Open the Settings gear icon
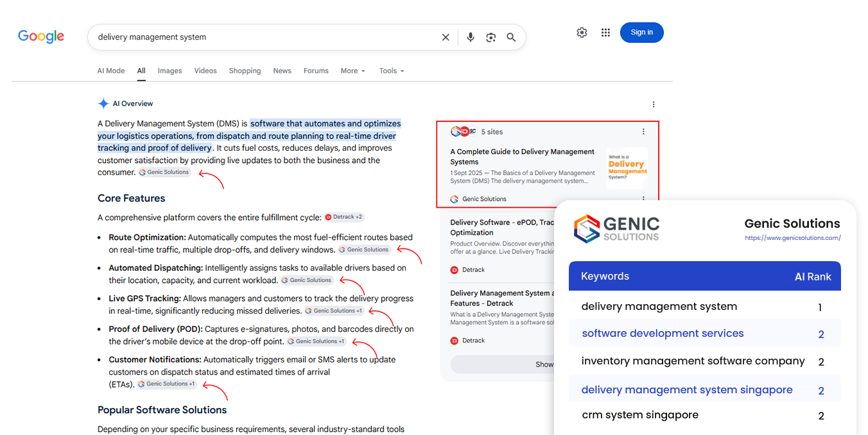868x435 pixels. coord(582,33)
